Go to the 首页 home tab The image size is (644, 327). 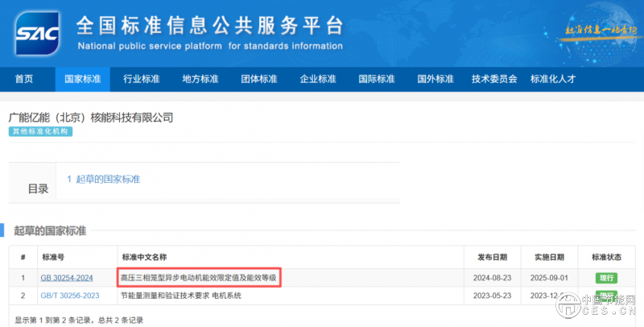[x=24, y=79]
